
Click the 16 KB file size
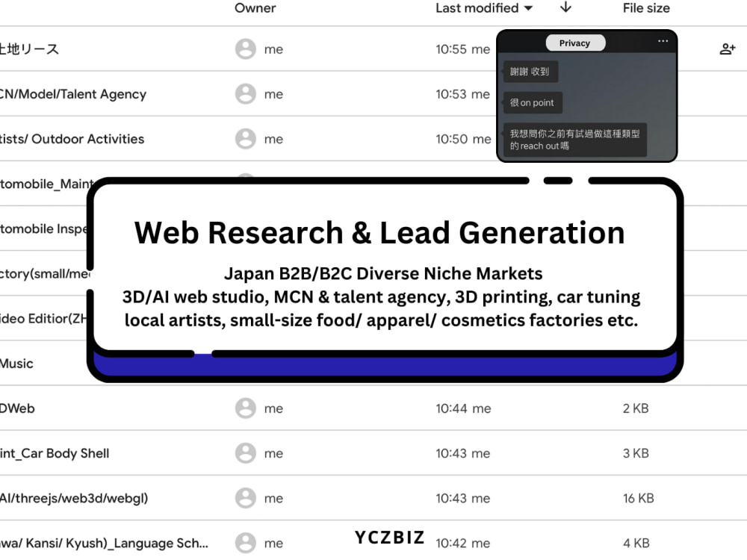tap(639, 498)
